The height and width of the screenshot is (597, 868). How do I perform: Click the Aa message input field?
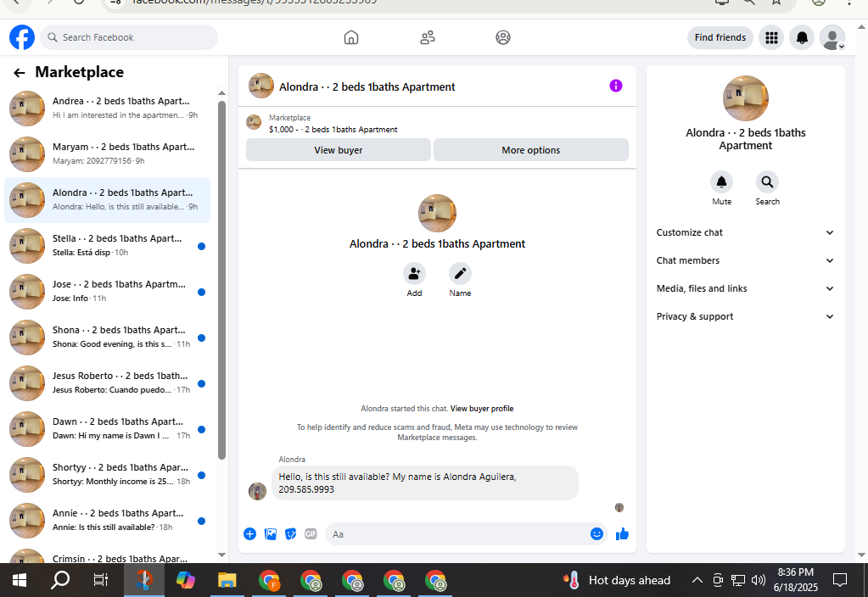(460, 534)
